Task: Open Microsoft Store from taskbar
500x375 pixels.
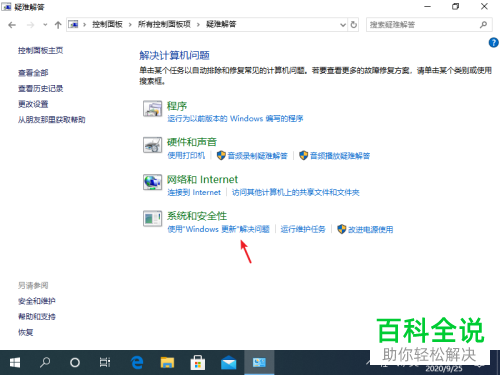Action: click(x=198, y=362)
